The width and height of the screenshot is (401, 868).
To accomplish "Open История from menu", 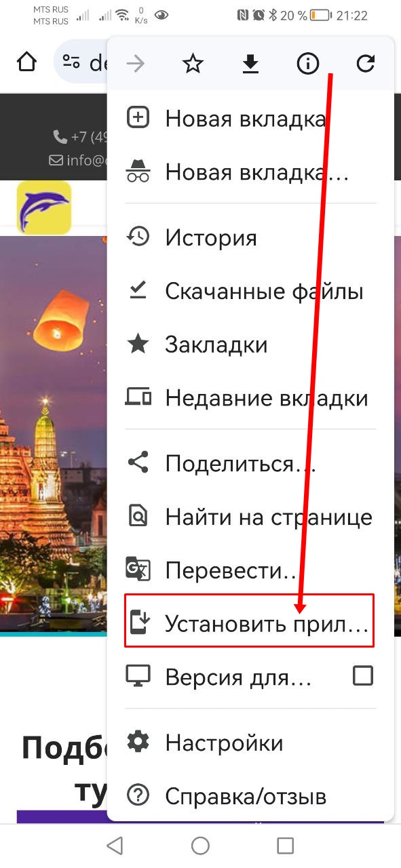I will pos(251,237).
